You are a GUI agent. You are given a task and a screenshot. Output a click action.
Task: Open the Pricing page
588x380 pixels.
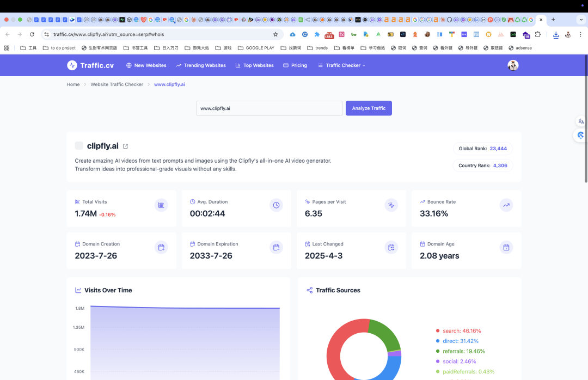click(295, 65)
